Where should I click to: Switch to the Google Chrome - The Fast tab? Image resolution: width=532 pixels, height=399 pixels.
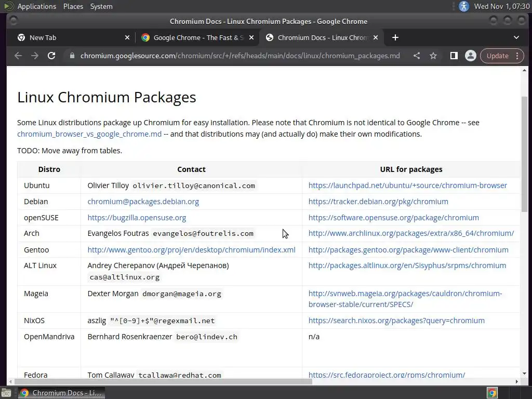coord(198,37)
